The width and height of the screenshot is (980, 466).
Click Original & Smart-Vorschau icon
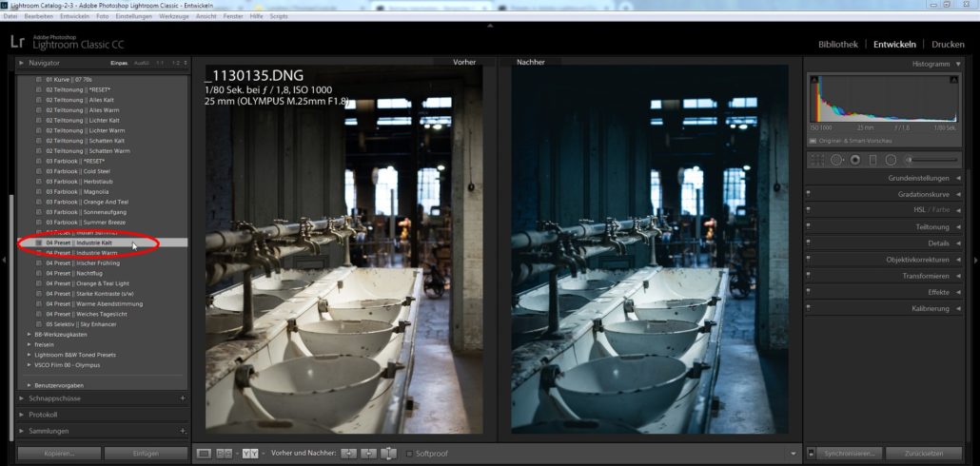[813, 141]
